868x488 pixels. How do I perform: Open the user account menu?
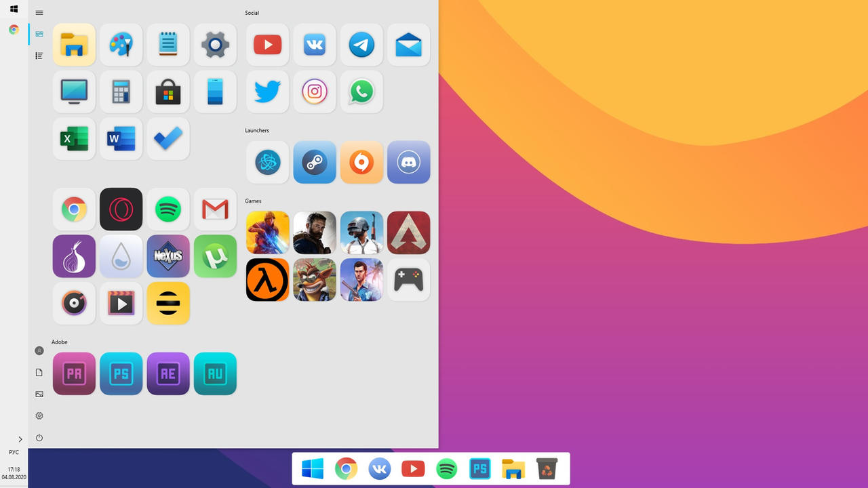(39, 350)
